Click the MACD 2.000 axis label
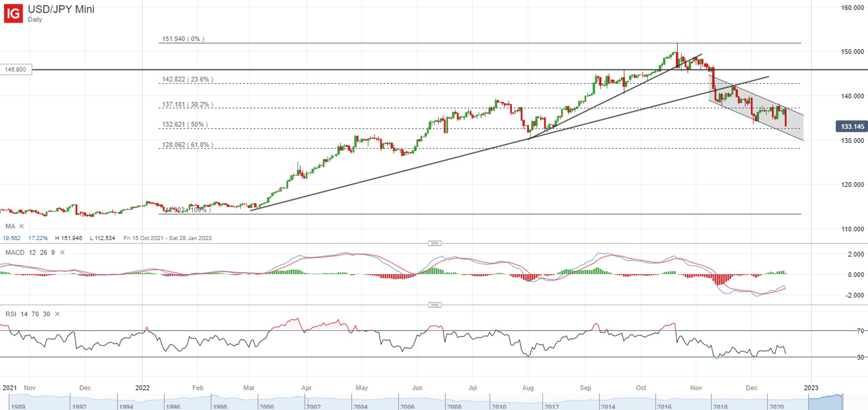Screen dimensions: 868x410 click(856, 254)
